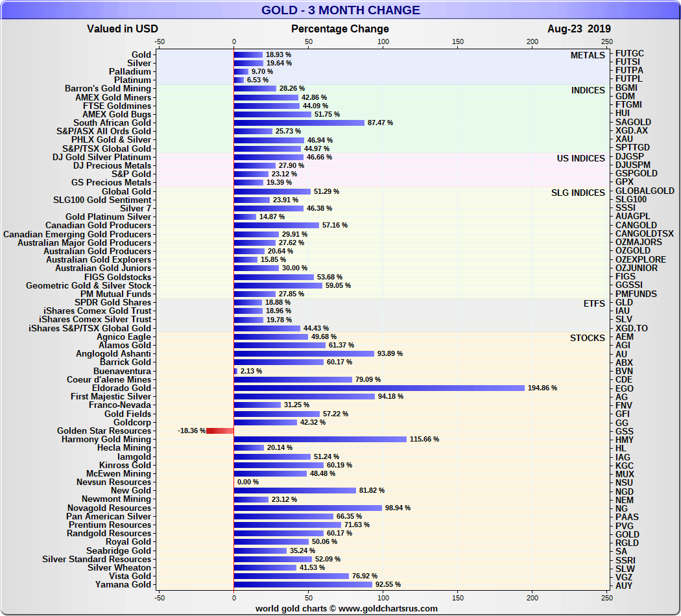Image resolution: width=681 pixels, height=616 pixels.
Task: Click the "FUTGC" ticker symbol
Action: (629, 53)
